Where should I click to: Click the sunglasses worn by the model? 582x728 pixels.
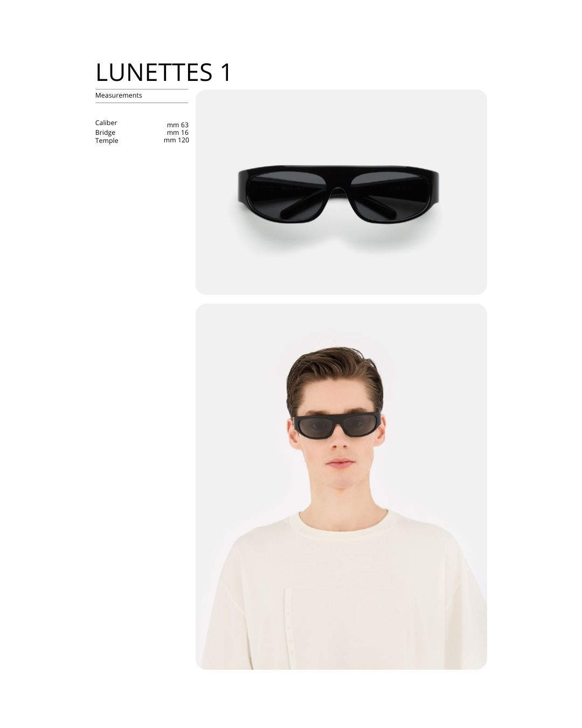tap(337, 424)
